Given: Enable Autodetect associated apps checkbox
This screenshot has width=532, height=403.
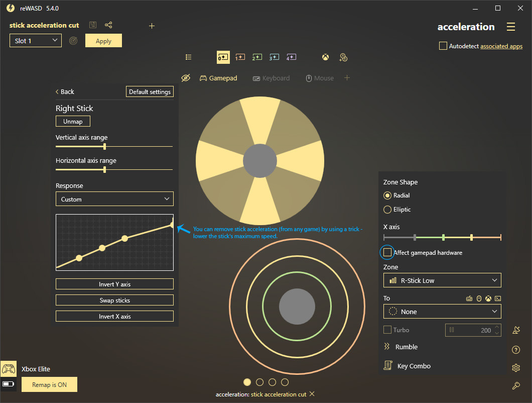Looking at the screenshot, I should (x=443, y=46).
